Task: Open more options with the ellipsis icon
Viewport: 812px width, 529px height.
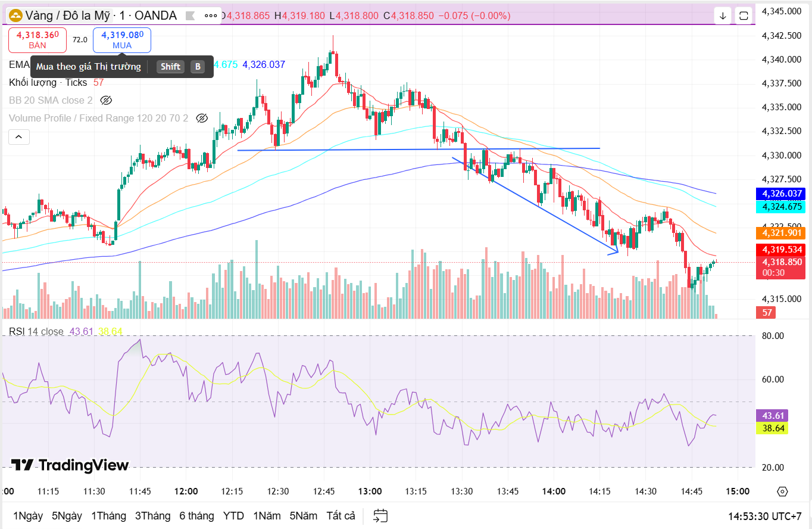Action: [211, 15]
